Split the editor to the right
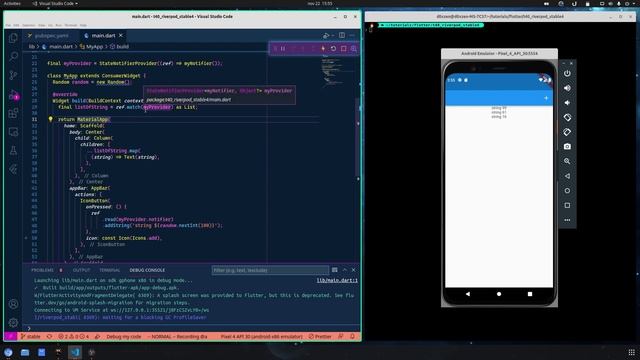This screenshot has height=360, width=640. [342, 36]
